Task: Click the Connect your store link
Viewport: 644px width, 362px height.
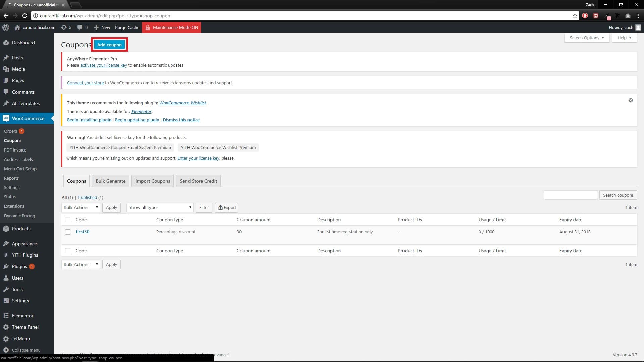Action: pyautogui.click(x=85, y=83)
